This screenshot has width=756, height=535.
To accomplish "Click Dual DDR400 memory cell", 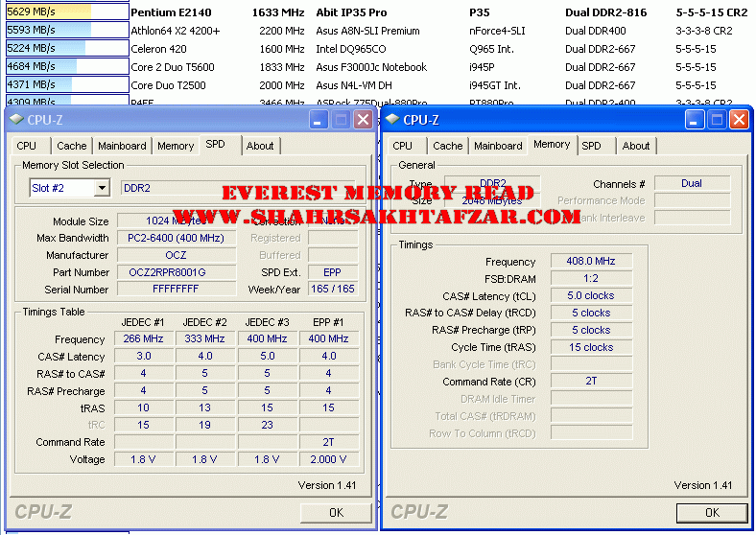I will [596, 31].
